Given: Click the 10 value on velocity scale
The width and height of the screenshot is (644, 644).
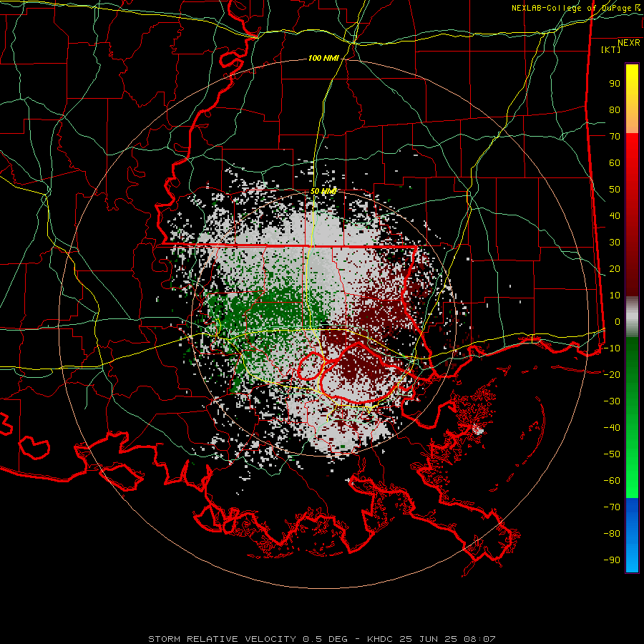Looking at the screenshot, I should (x=615, y=296).
